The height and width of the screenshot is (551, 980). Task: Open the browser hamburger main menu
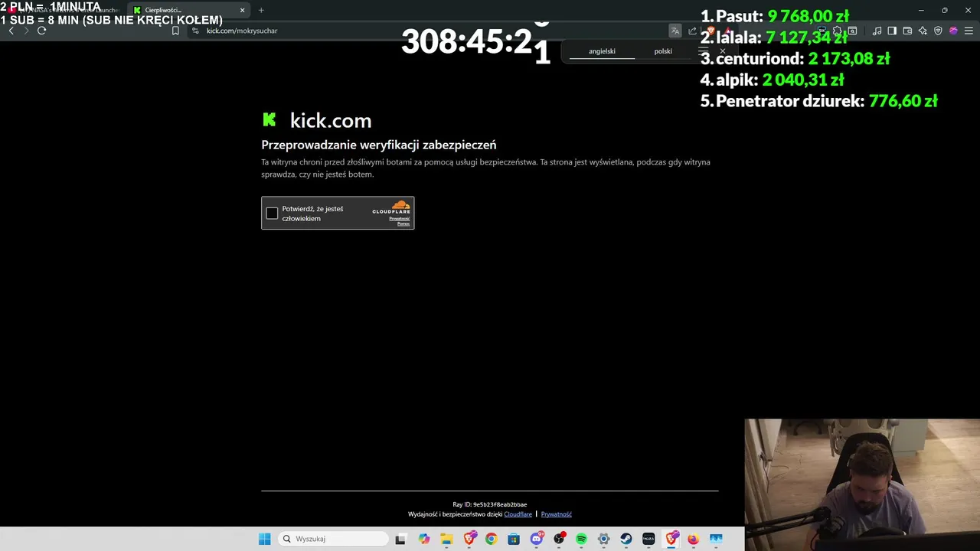pyautogui.click(x=969, y=31)
